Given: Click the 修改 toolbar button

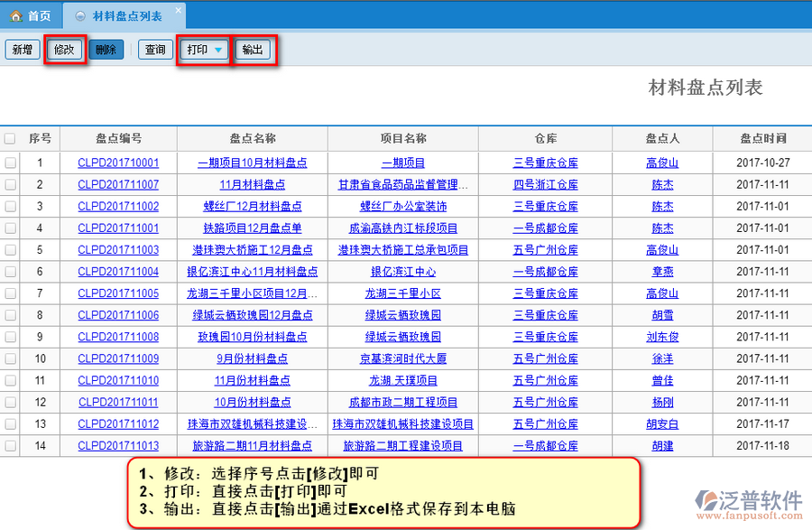Looking at the screenshot, I should (x=65, y=50).
